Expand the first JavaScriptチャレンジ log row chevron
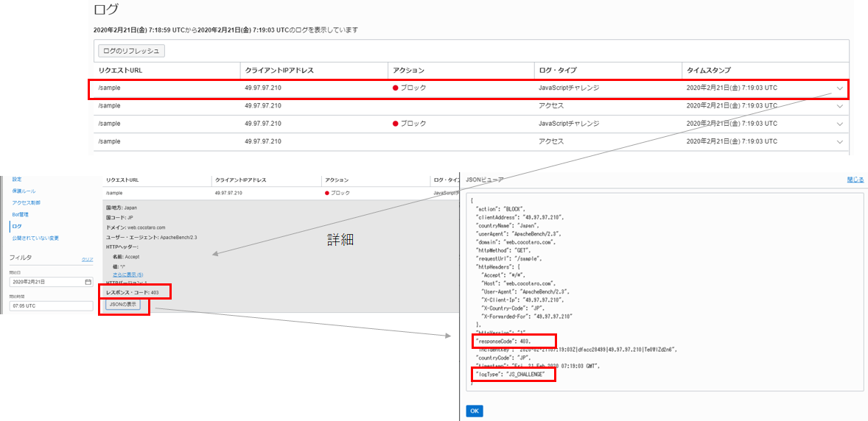868x421 pixels. 840,88
